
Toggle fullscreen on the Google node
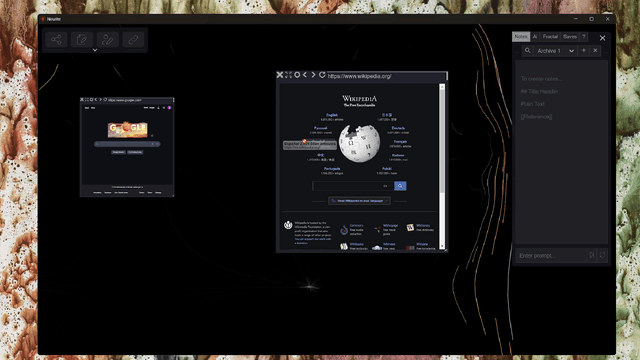[87, 100]
